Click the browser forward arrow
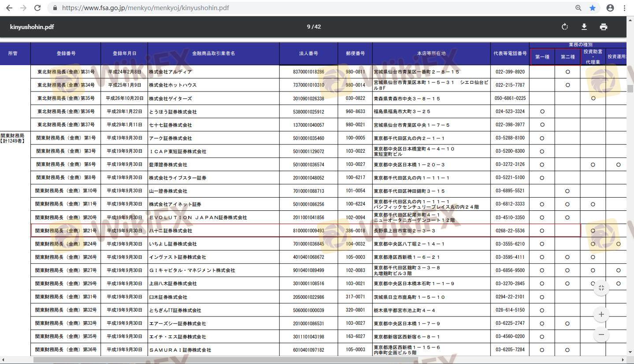 pyautogui.click(x=23, y=8)
